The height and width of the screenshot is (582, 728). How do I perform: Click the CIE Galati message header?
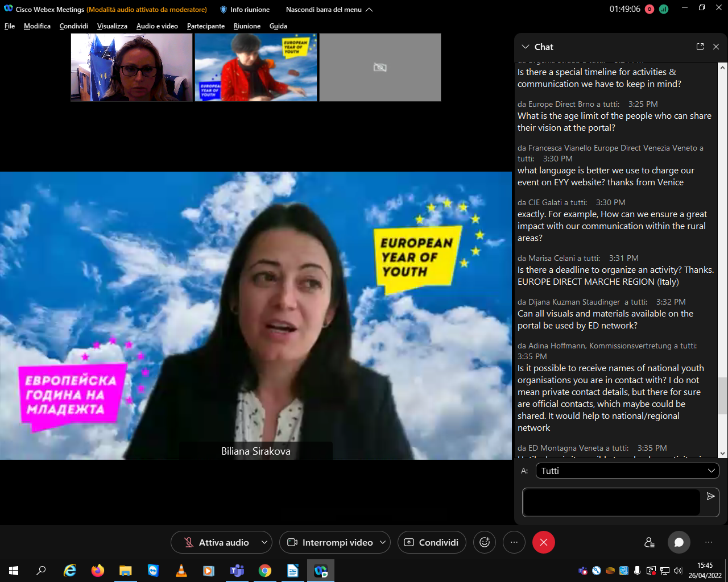coord(571,202)
